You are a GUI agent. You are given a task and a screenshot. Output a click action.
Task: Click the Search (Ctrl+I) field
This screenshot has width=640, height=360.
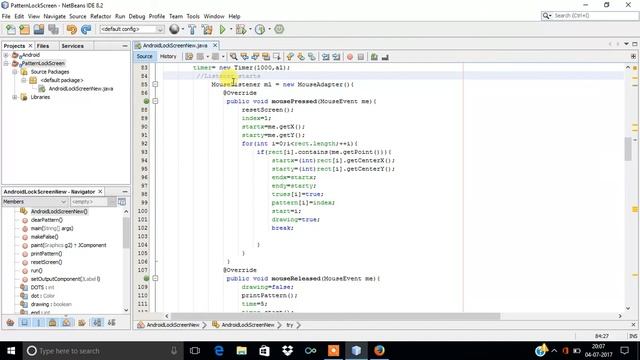click(x=589, y=16)
